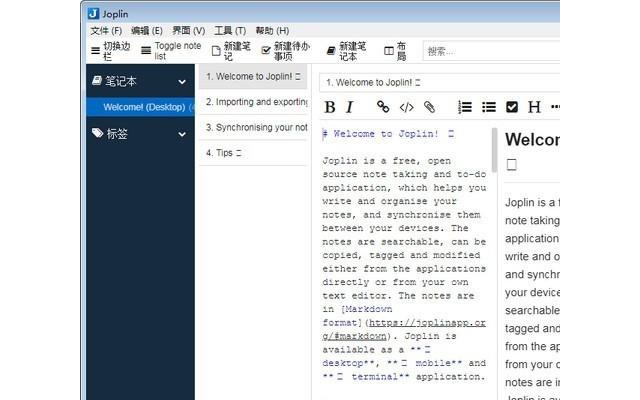Open the 编辑 (E) menu
The image size is (640, 400).
[147, 31]
